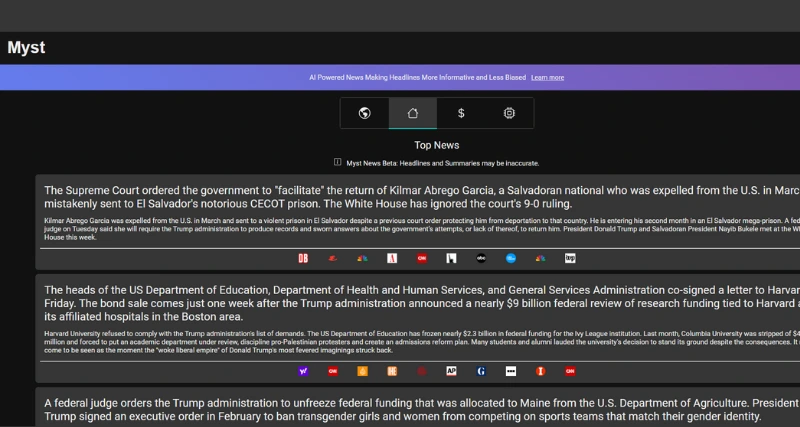Open red swoosh source icon beside Daily Beast
This screenshot has width=800, height=427.
pos(333,259)
